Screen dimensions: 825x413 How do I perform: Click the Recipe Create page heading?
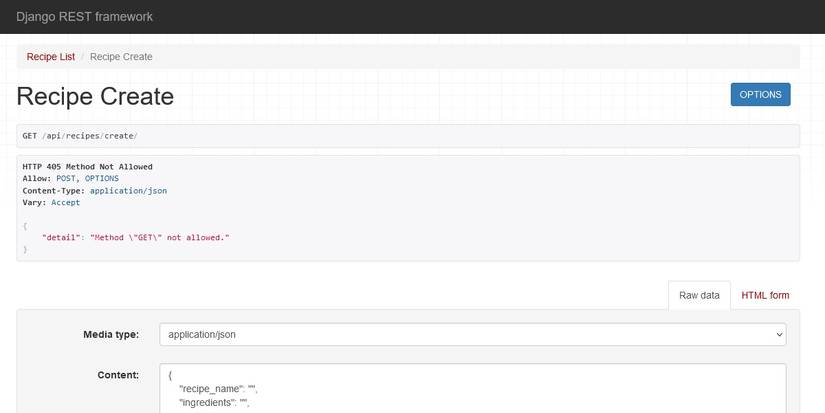(95, 96)
